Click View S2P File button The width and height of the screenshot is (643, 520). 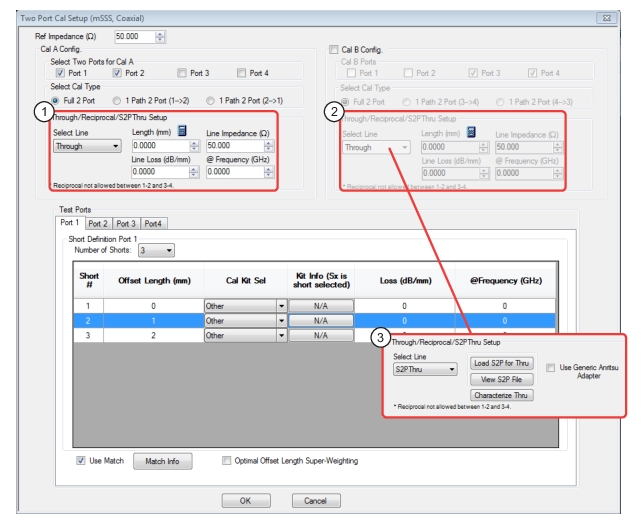(x=502, y=379)
